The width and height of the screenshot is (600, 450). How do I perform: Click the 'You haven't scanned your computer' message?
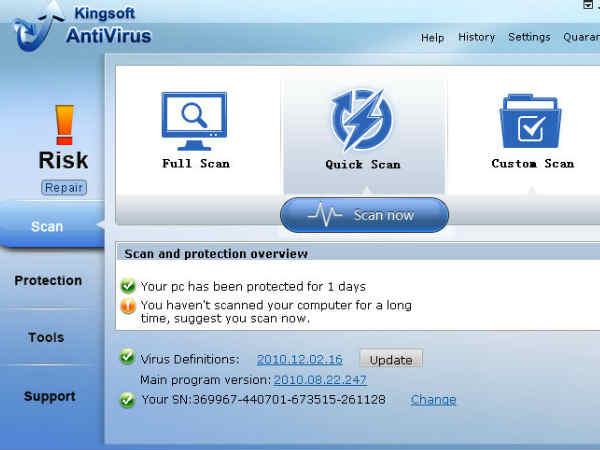(276, 311)
